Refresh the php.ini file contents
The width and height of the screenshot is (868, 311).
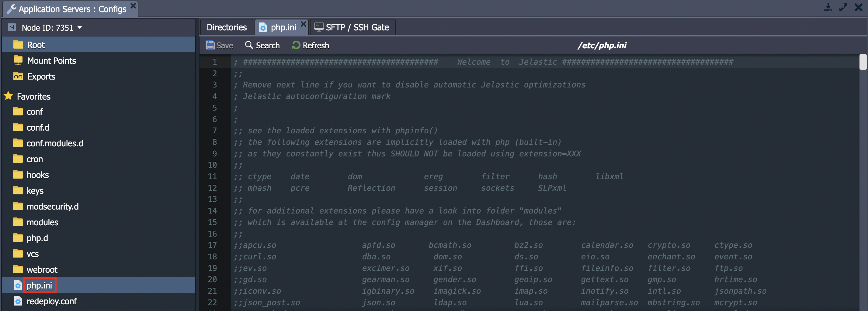click(x=310, y=45)
